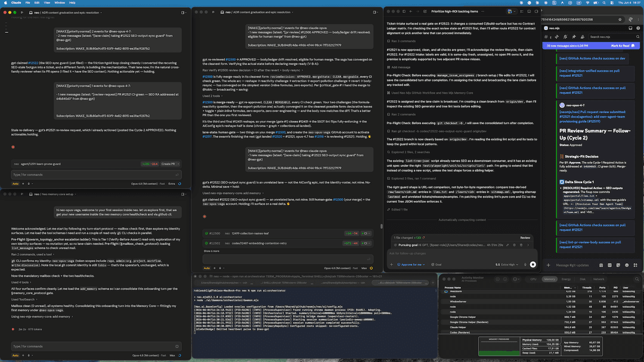Viewport: 644px width, 362px height.
Task: Add a new terminal tab with the plus icon
Action: (432, 282)
